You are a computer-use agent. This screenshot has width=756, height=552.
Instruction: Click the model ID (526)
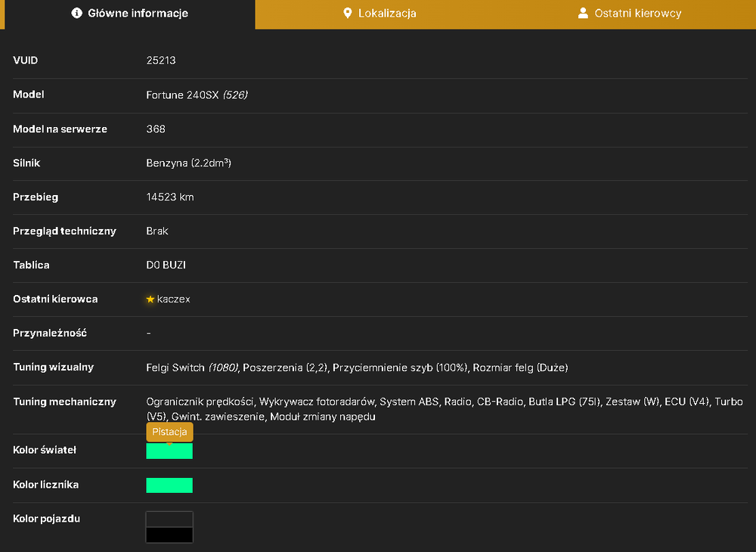(x=235, y=95)
